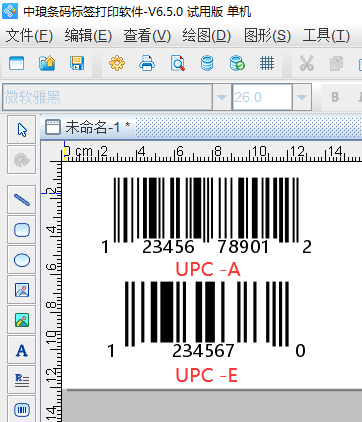362x422 pixels.
Task: Click the font size 26.0 field
Action: pos(262,97)
